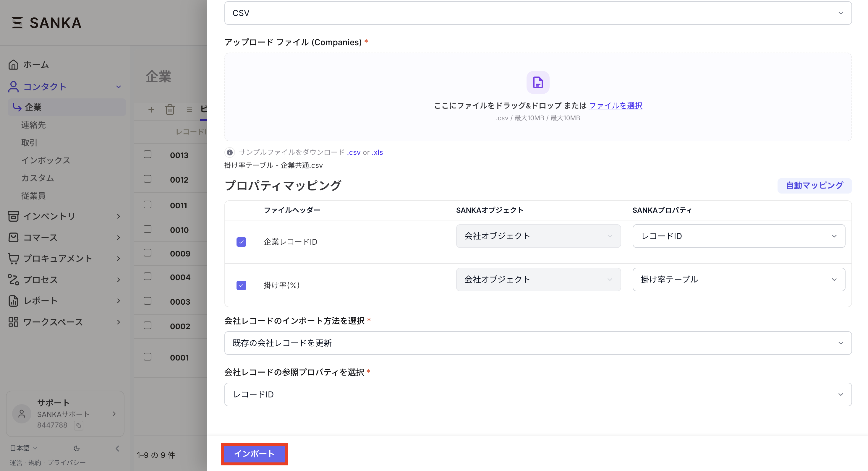Click the SANKA hamburger menu icon
This screenshot has width=868, height=471.
point(17,22)
